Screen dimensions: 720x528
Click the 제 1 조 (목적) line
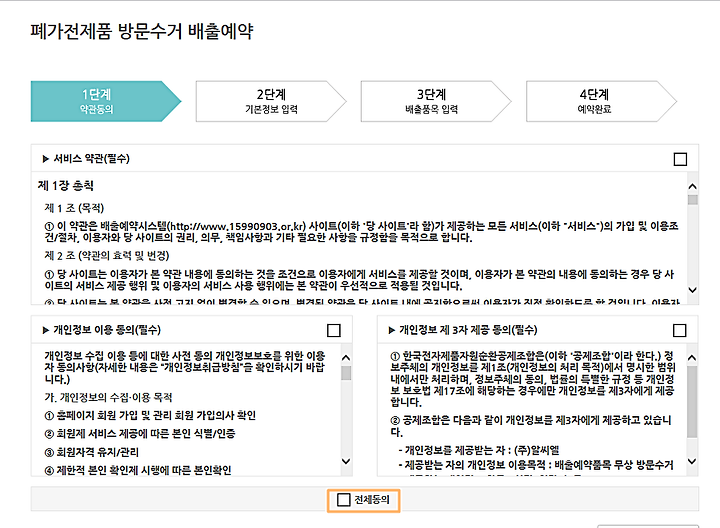[74, 208]
